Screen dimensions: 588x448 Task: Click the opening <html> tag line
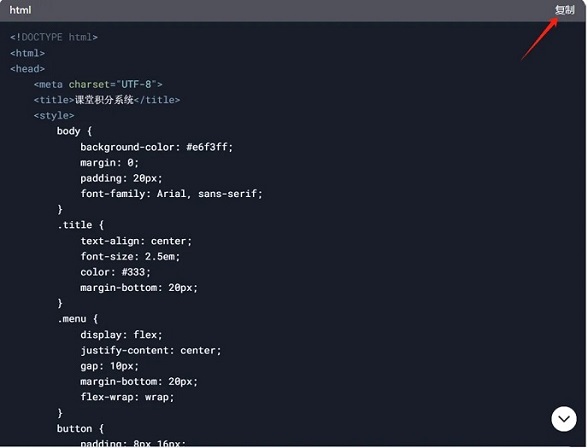click(x=27, y=53)
